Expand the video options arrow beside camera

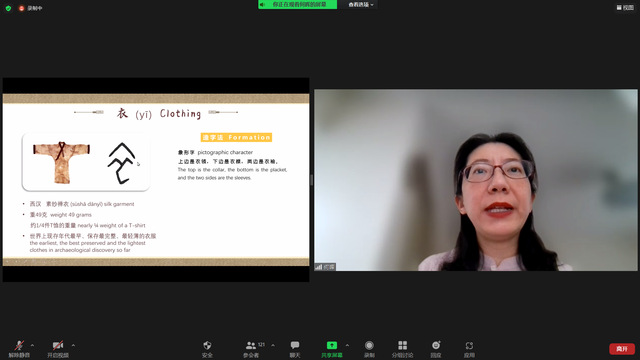click(73, 345)
